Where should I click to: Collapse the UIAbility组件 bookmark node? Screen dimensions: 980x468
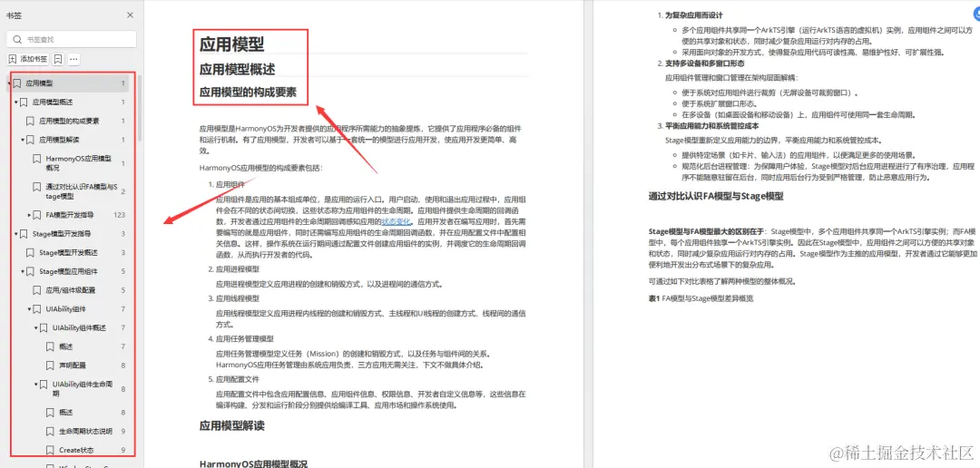coord(29,308)
